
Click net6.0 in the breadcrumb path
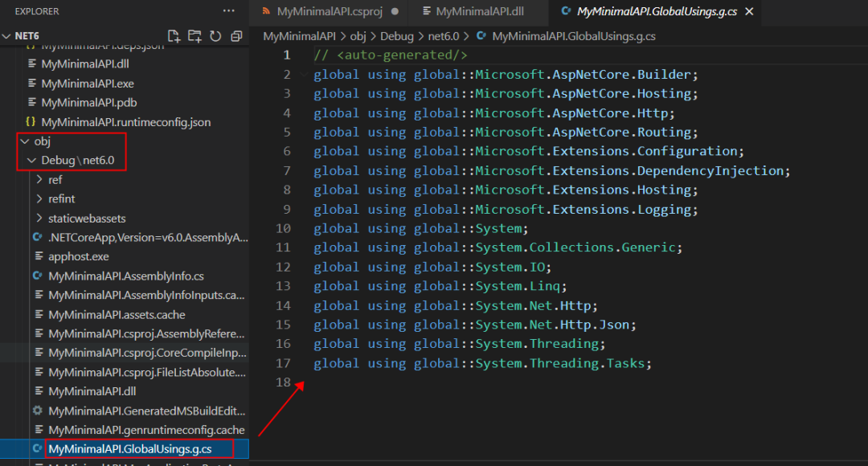click(x=444, y=36)
